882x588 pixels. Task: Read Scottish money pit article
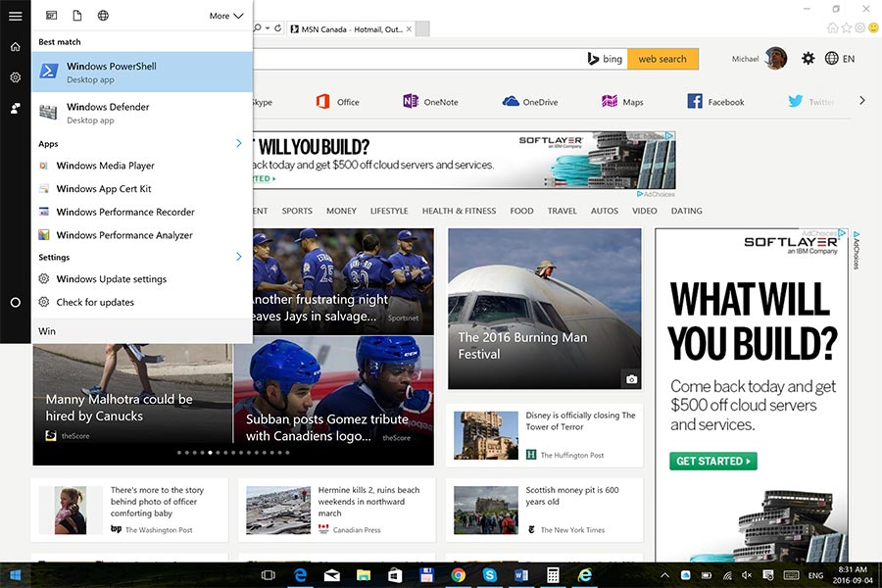pyautogui.click(x=545, y=510)
